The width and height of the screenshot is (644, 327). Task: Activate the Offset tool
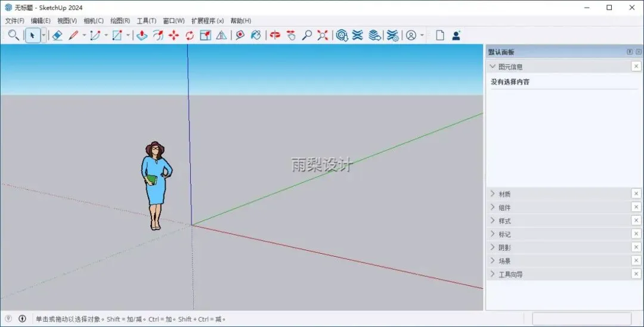[157, 35]
